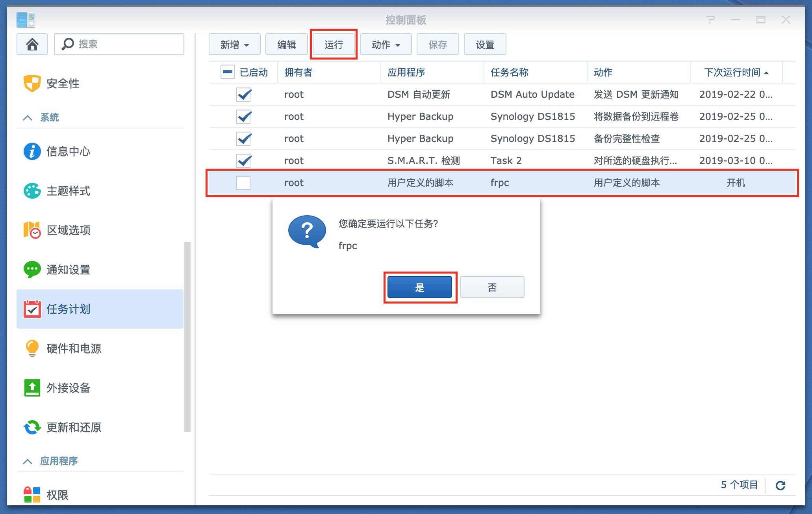Open the 新增 dropdown menu
This screenshot has height=514, width=812.
[x=235, y=45]
